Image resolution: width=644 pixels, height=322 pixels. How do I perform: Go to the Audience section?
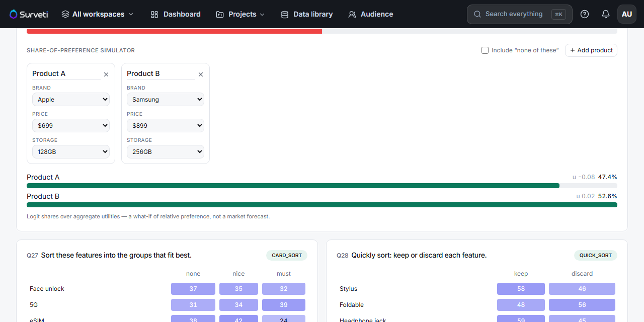[371, 14]
